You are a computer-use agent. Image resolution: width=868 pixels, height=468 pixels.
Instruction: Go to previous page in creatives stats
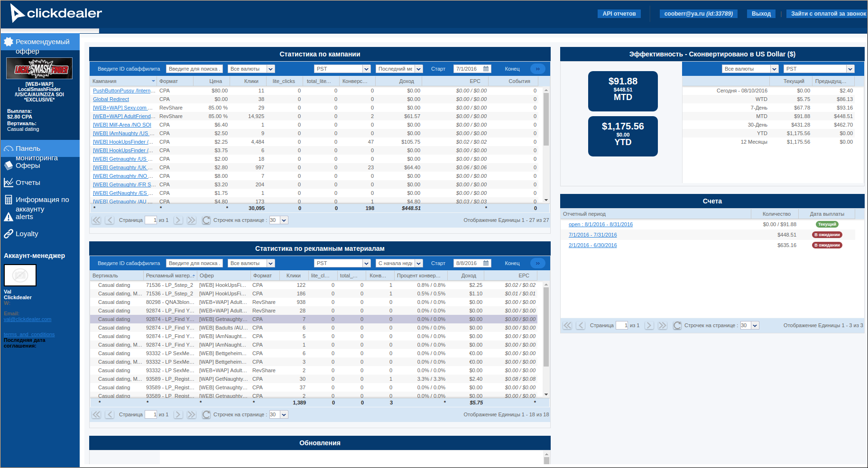(x=110, y=414)
